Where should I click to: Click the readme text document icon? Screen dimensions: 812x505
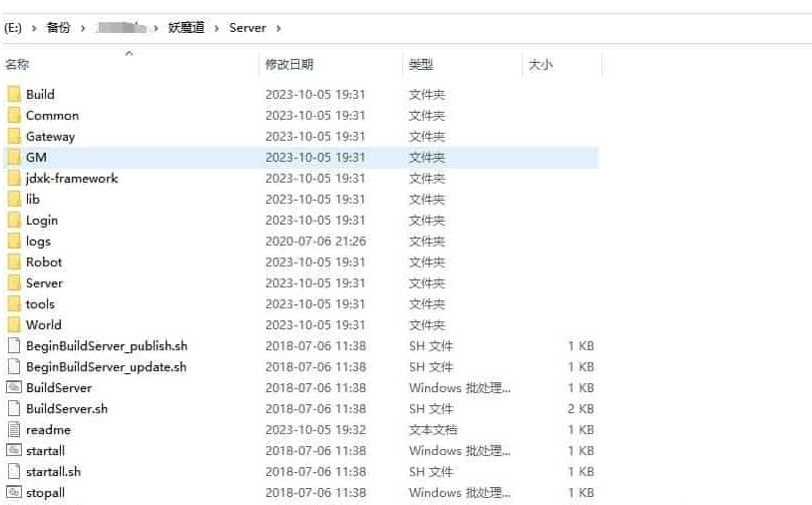tap(15, 430)
